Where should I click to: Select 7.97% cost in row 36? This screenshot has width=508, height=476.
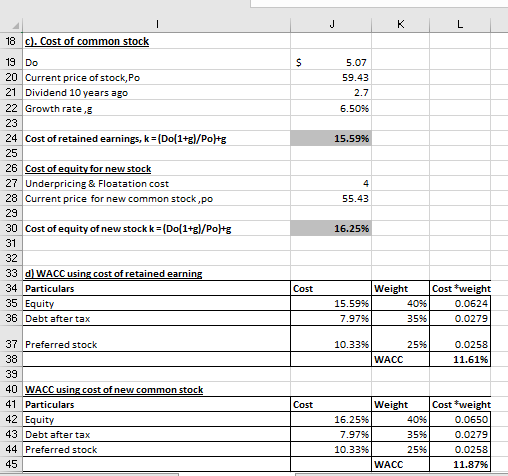[331, 318]
